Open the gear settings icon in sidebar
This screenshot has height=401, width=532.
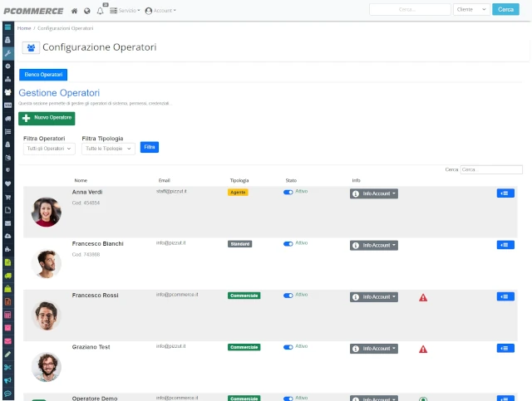7,66
